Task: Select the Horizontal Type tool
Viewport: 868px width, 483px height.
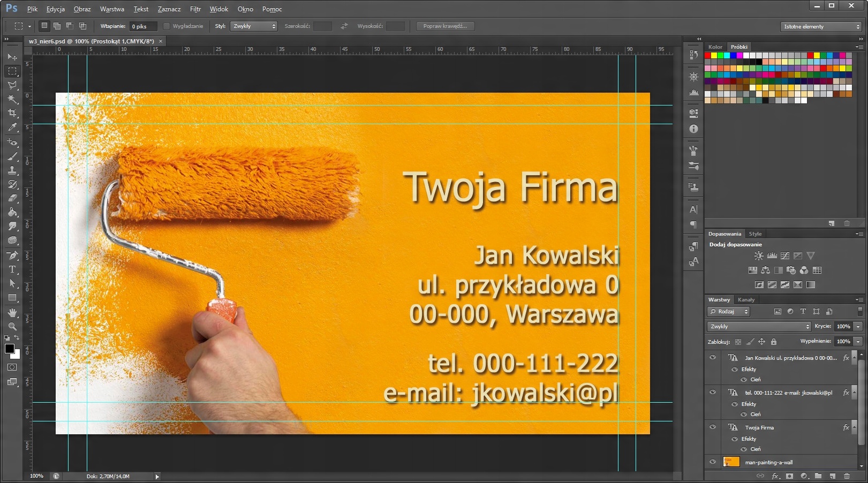Action: click(x=12, y=269)
